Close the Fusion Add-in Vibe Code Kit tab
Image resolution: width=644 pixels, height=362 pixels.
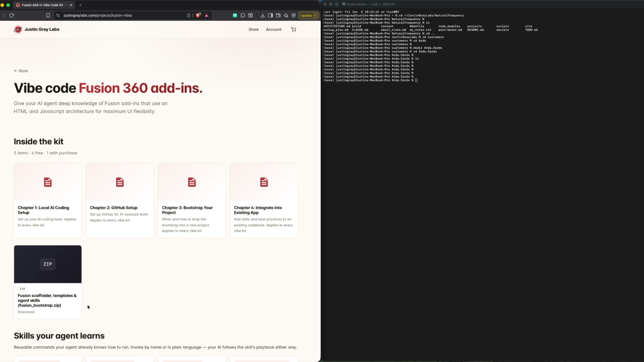tap(71, 5)
